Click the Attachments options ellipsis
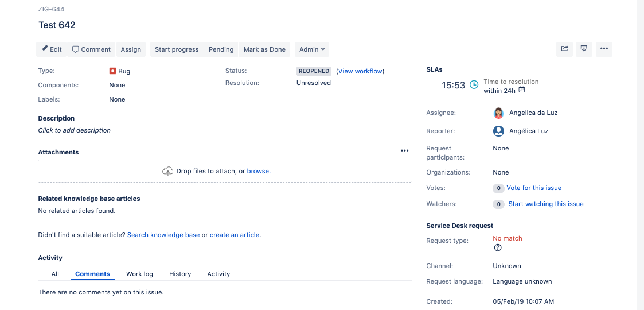Screen dimensions: 644x310 404,151
